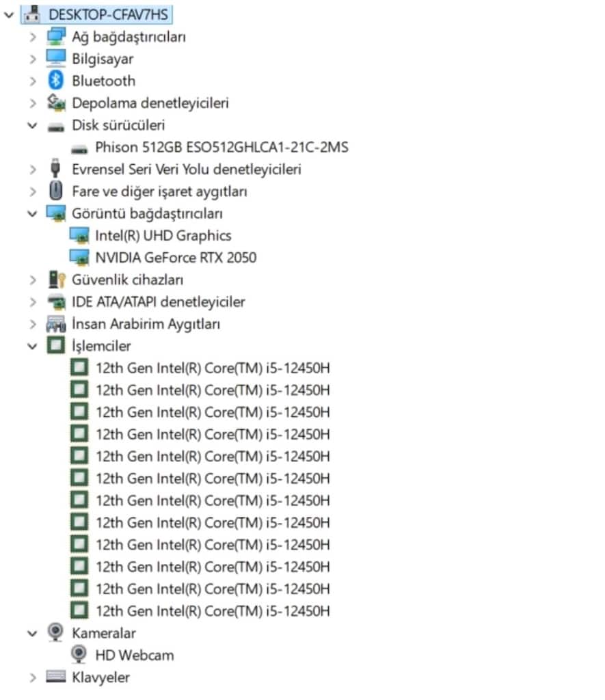Click the mouse devices icon
The image size is (605, 700).
56,191
